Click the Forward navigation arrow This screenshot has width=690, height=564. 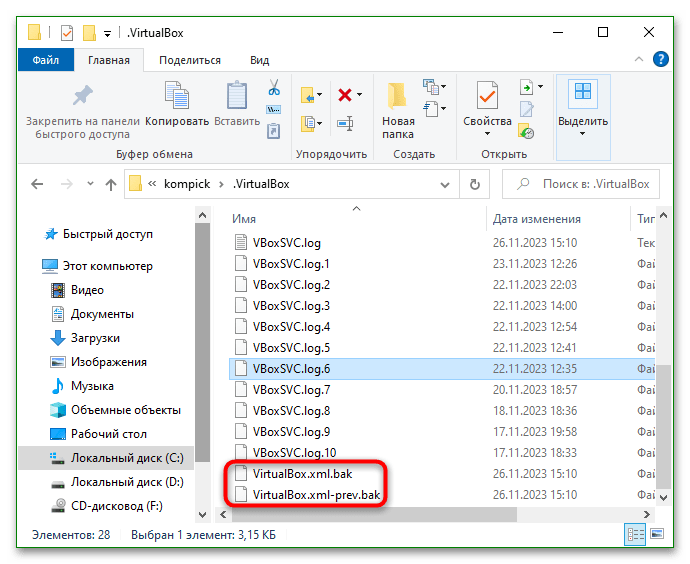click(66, 184)
